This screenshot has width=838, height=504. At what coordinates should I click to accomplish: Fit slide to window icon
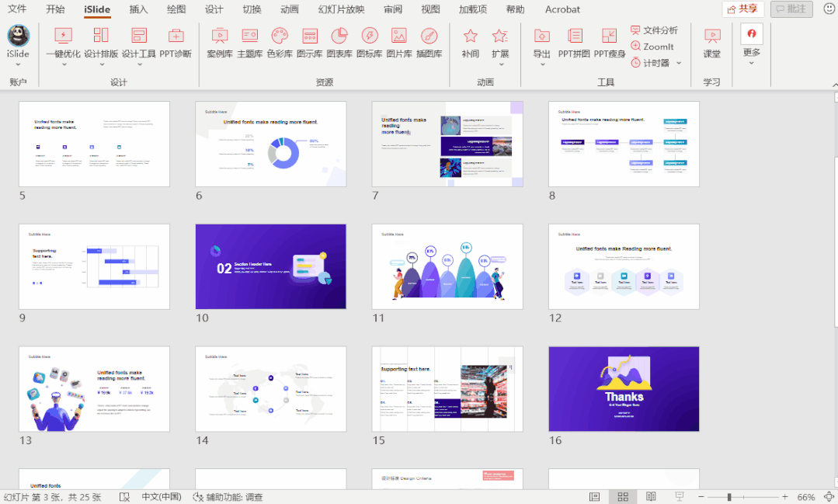click(x=829, y=496)
